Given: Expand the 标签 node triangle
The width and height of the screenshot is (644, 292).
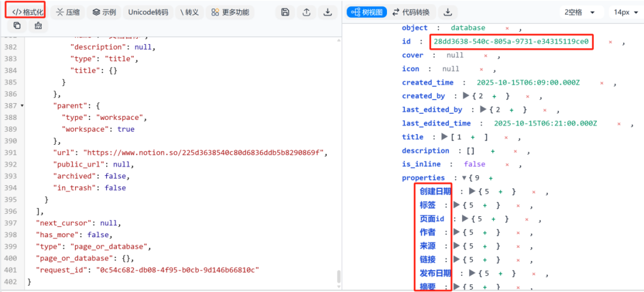Looking at the screenshot, I should pyautogui.click(x=456, y=205).
